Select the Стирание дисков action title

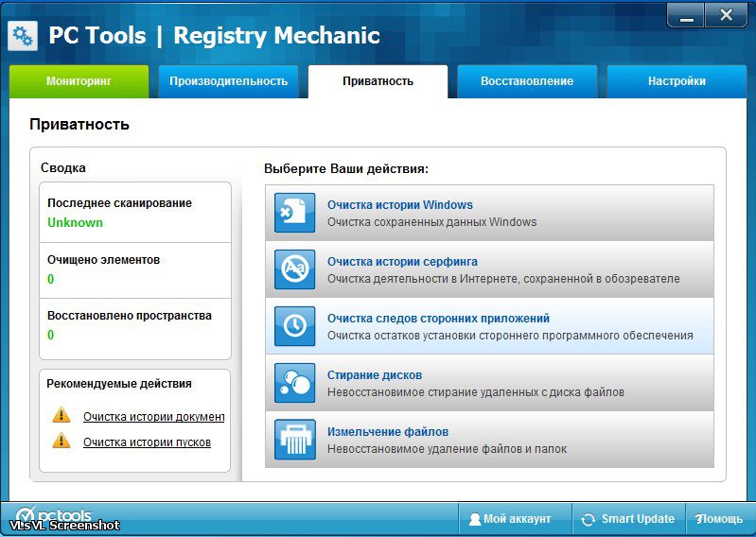(x=375, y=375)
